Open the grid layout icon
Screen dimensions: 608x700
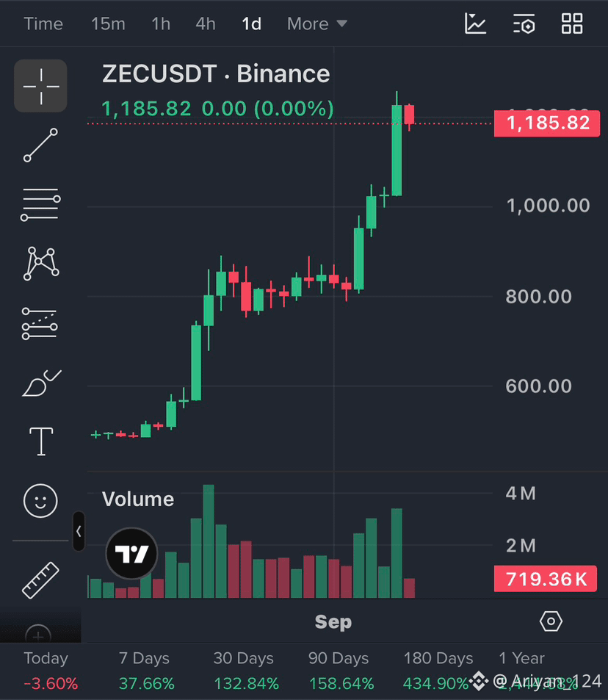click(x=572, y=24)
